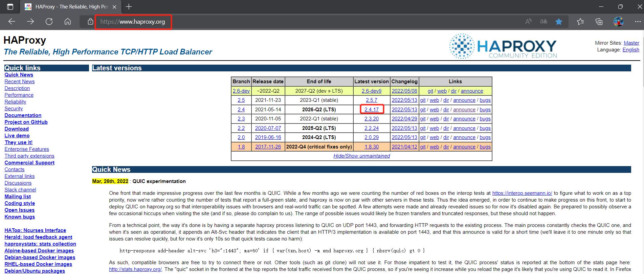Click the browser profile avatar
The height and width of the screenshot is (274, 644).
coord(618,22)
